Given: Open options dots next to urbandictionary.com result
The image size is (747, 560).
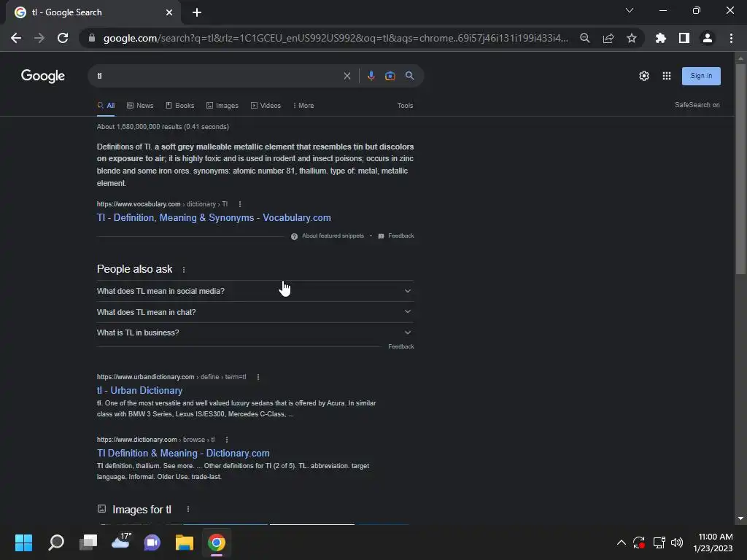Looking at the screenshot, I should [258, 377].
